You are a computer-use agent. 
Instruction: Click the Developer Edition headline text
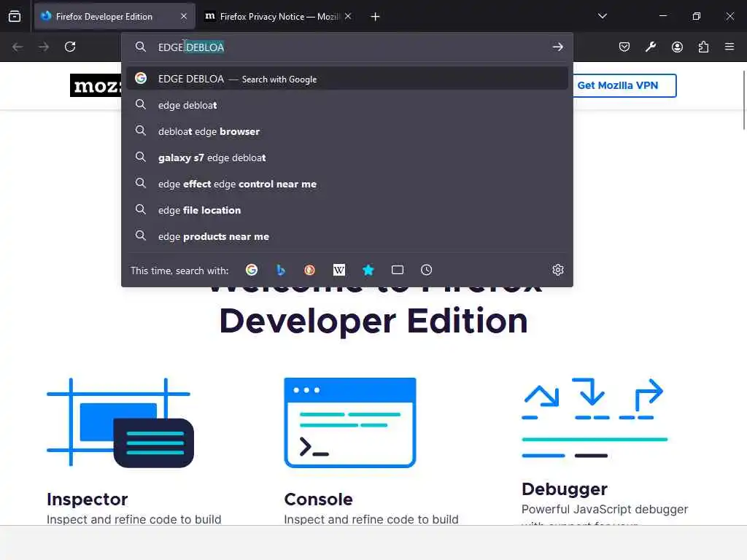click(373, 321)
